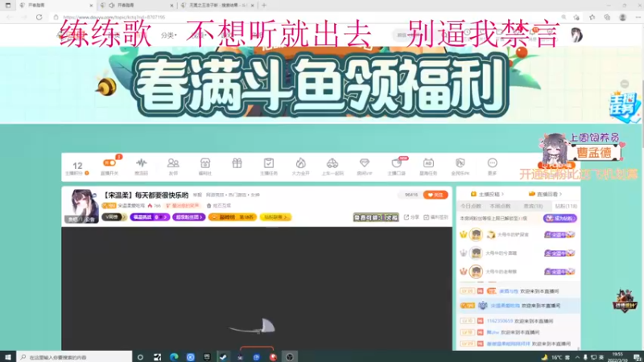The width and height of the screenshot is (644, 362).
Task: Click the page vertical scrollbar
Action: pos(642,187)
